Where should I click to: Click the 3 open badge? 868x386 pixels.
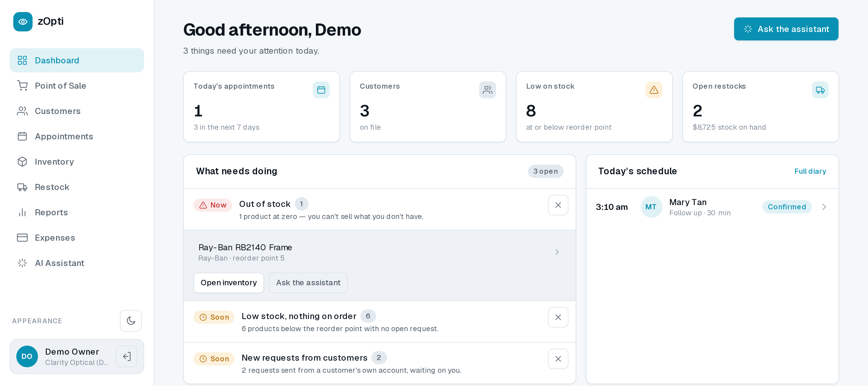546,171
